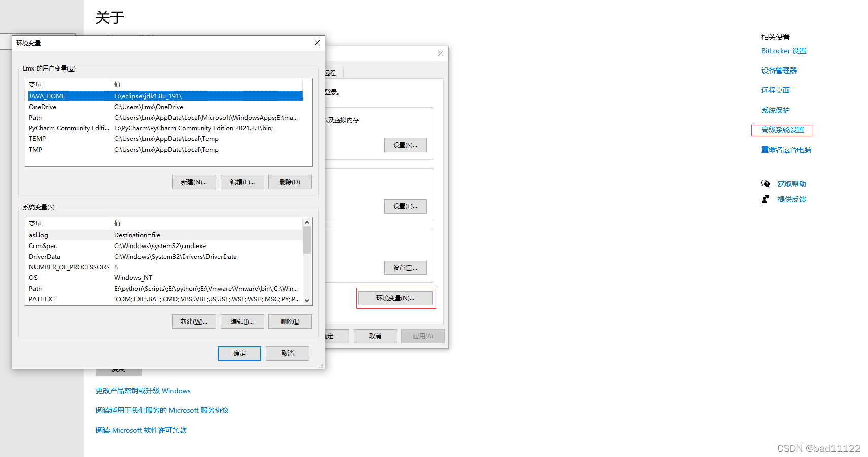Open BitLocker 设置 link
This screenshot has width=868, height=457.
[x=784, y=51]
